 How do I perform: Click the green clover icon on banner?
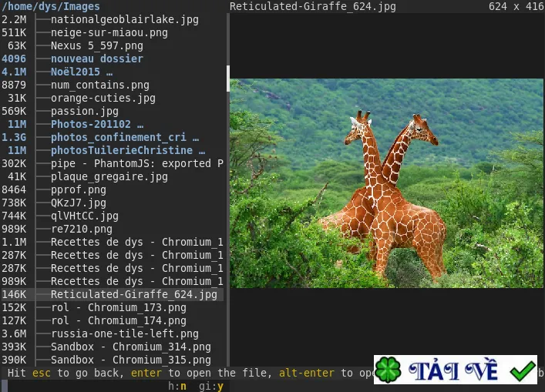(389, 370)
